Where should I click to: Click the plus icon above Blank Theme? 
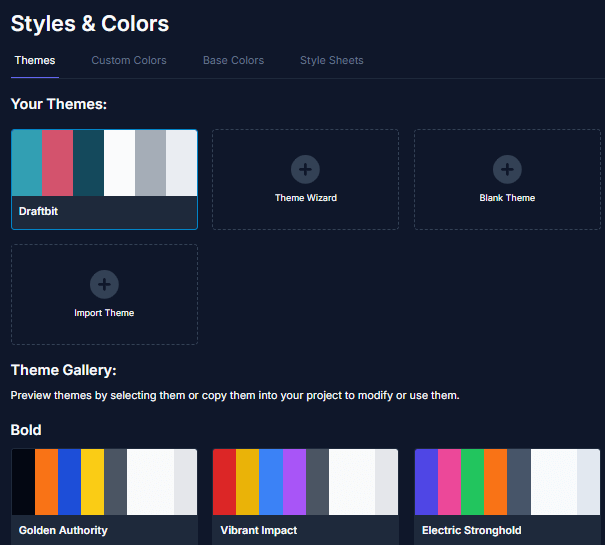(507, 169)
